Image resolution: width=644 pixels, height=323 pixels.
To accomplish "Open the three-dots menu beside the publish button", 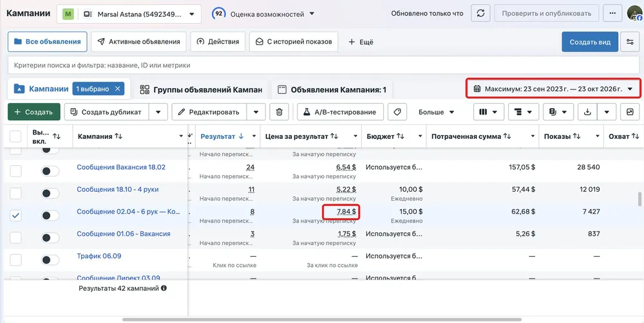I will pyautogui.click(x=612, y=14).
